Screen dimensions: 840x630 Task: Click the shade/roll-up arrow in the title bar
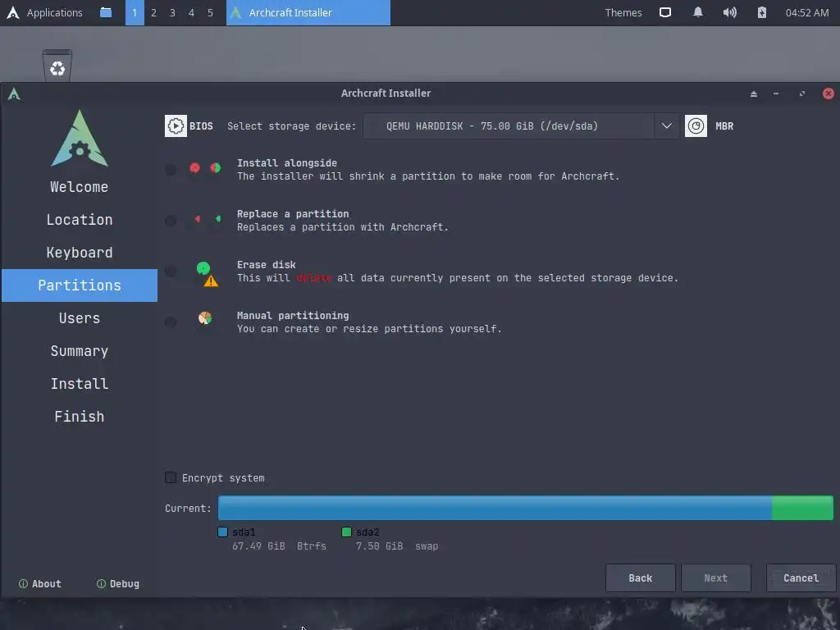pos(754,94)
